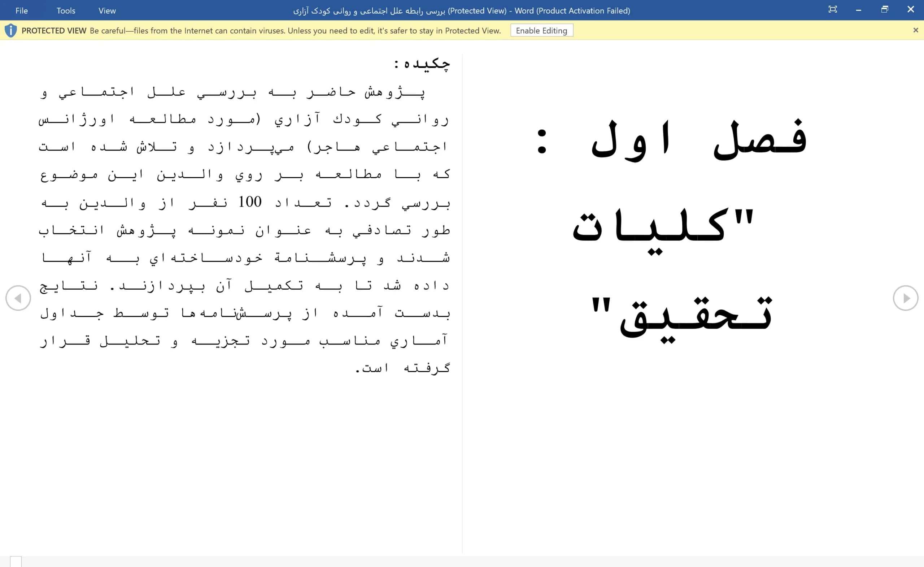
Task: Open the Tools menu
Action: 66,10
